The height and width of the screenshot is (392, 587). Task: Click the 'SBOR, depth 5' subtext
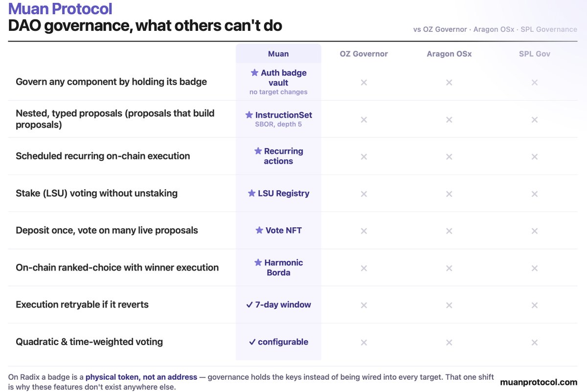pyautogui.click(x=278, y=124)
